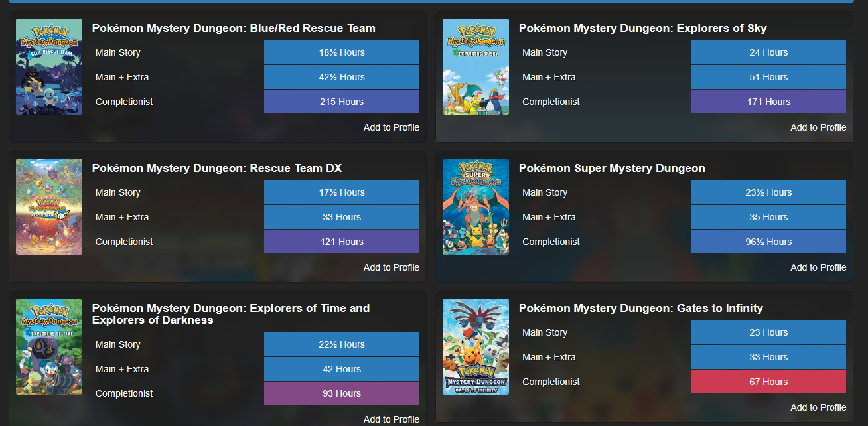The width and height of the screenshot is (868, 426).
Task: Open Rescue Team DX cover art
Action: [x=49, y=206]
